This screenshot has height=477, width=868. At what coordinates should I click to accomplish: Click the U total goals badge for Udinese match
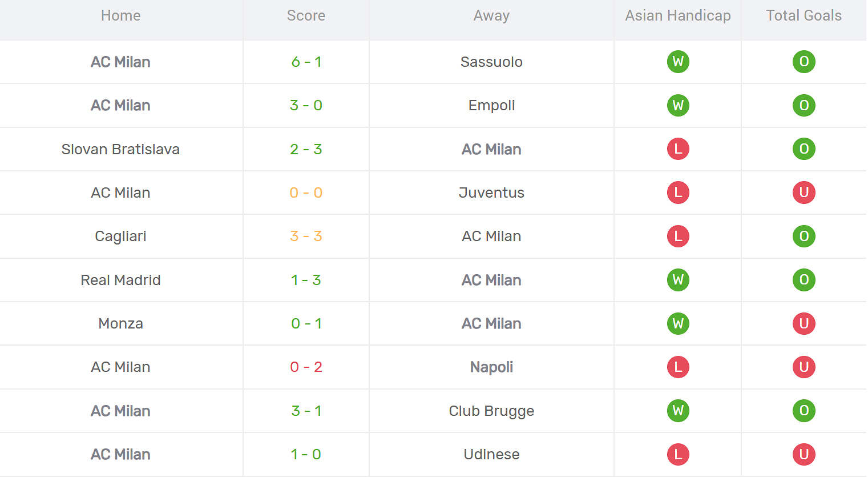[804, 455]
